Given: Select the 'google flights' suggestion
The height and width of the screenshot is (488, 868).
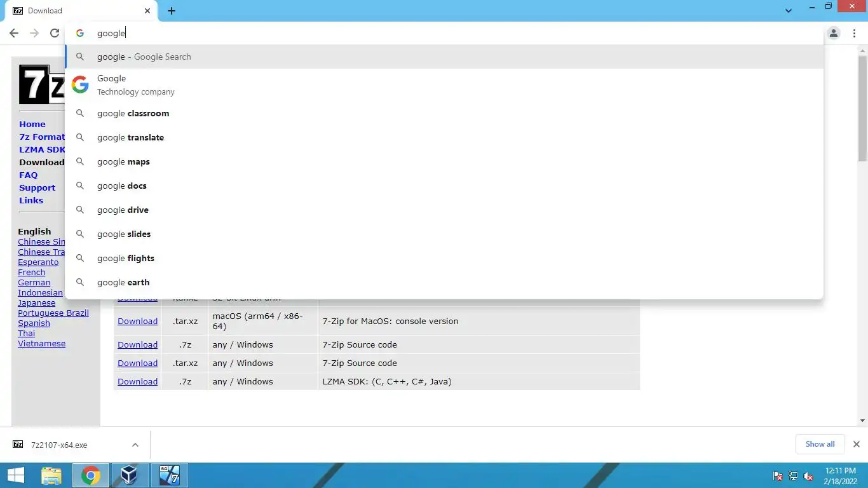Looking at the screenshot, I should 444,258.
